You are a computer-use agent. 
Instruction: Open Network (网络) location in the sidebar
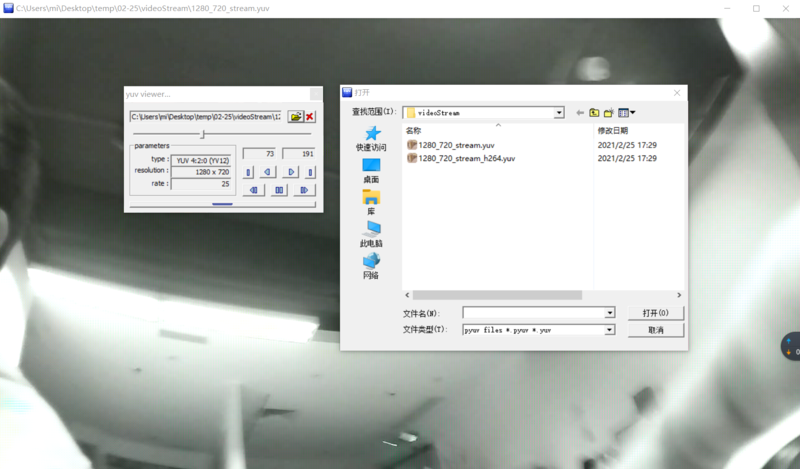(x=371, y=266)
